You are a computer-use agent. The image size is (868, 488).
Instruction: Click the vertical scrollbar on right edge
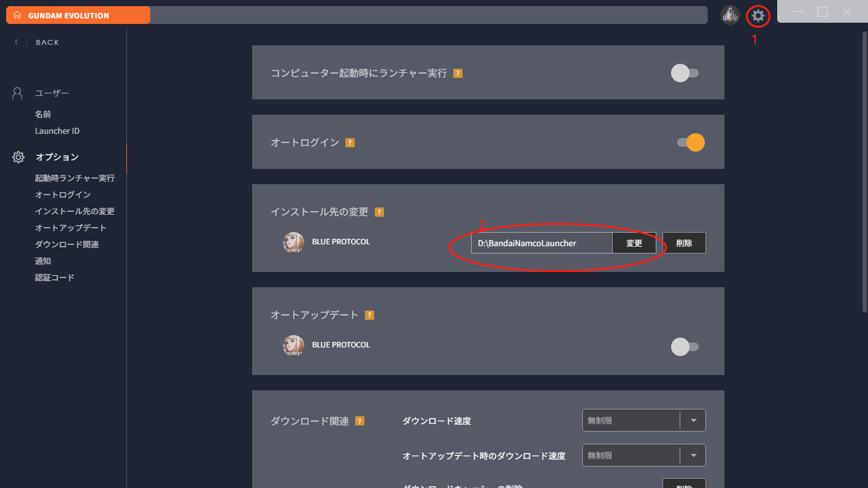coord(864,173)
